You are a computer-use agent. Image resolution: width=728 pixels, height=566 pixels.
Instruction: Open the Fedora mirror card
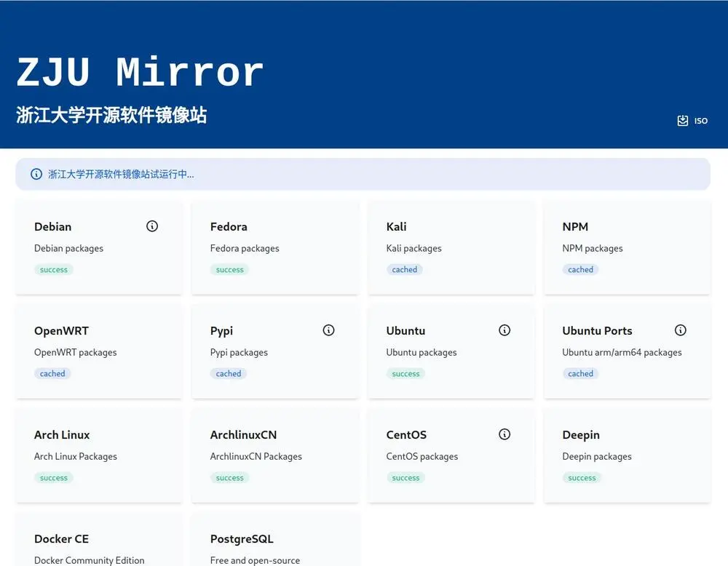pos(229,227)
